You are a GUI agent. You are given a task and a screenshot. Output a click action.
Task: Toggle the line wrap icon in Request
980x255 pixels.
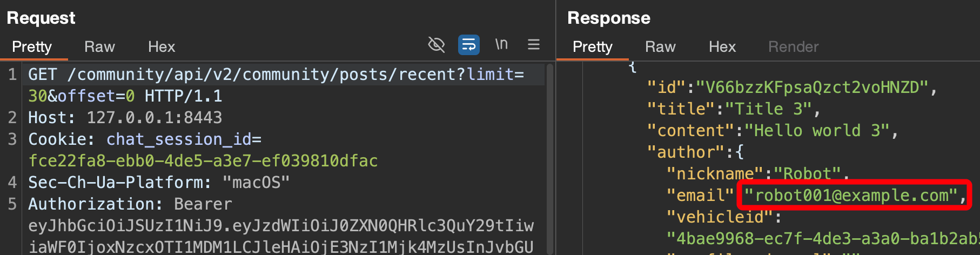pos(468,45)
